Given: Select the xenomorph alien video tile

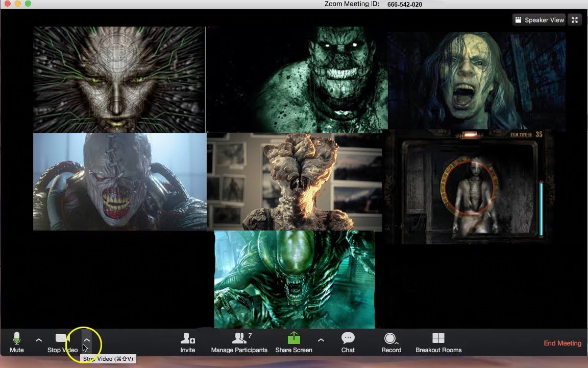Looking at the screenshot, I should tap(294, 279).
